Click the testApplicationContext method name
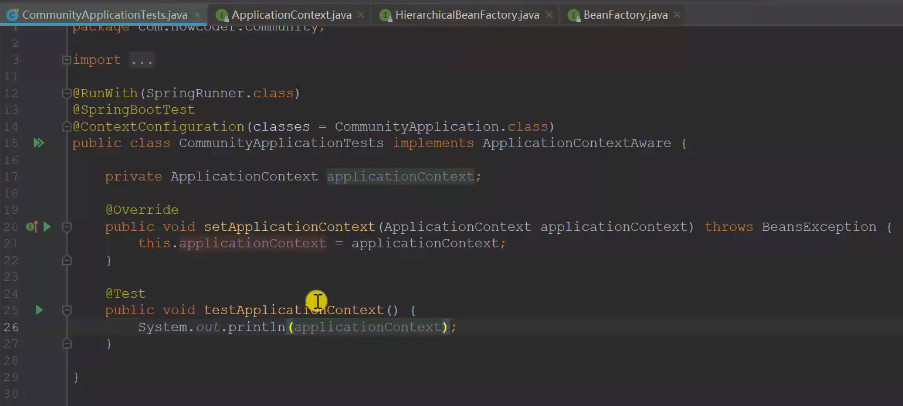This screenshot has height=406, width=903. (294, 310)
